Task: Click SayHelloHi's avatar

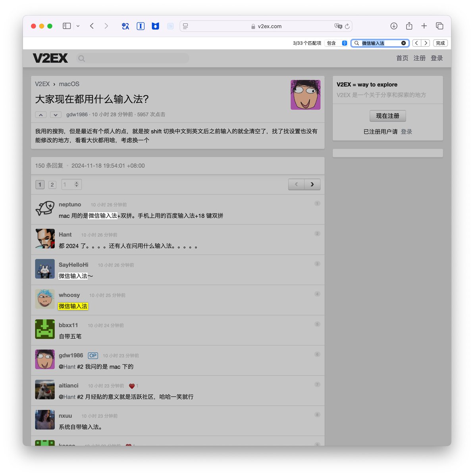Action: click(x=45, y=269)
